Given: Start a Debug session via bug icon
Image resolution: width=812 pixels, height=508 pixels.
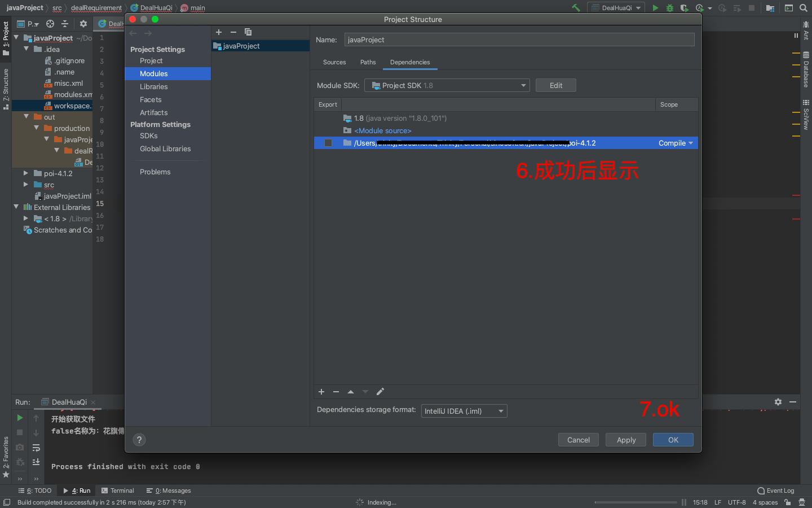Looking at the screenshot, I should point(669,8).
